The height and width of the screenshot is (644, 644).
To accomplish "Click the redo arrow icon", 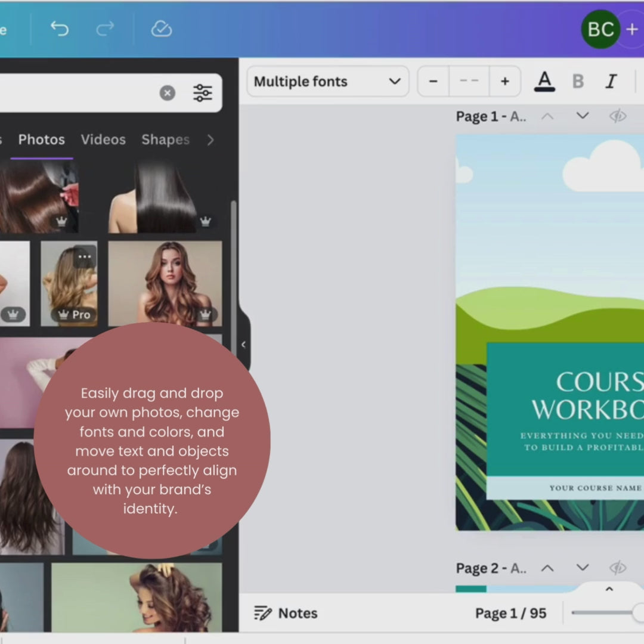I will pos(104,29).
